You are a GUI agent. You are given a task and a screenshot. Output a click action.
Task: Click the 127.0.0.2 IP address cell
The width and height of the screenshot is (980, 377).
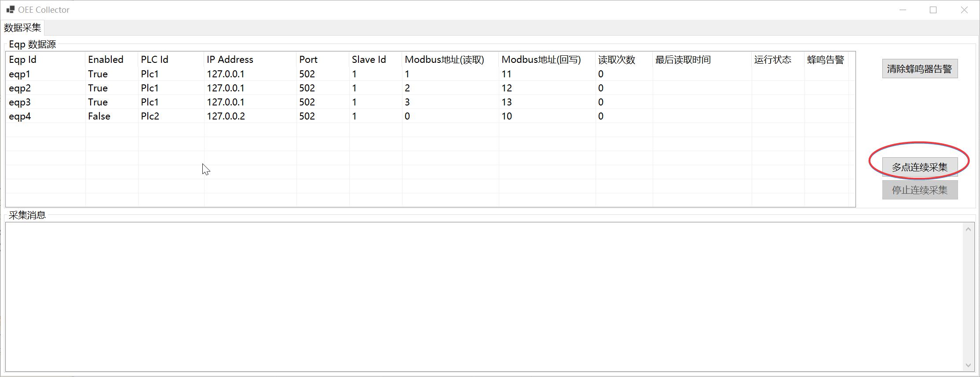point(226,116)
